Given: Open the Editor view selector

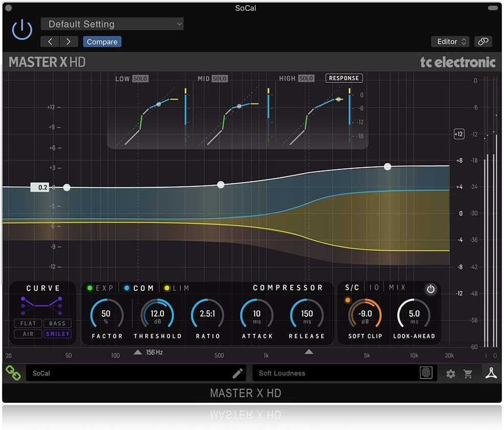Looking at the screenshot, I should (x=450, y=41).
